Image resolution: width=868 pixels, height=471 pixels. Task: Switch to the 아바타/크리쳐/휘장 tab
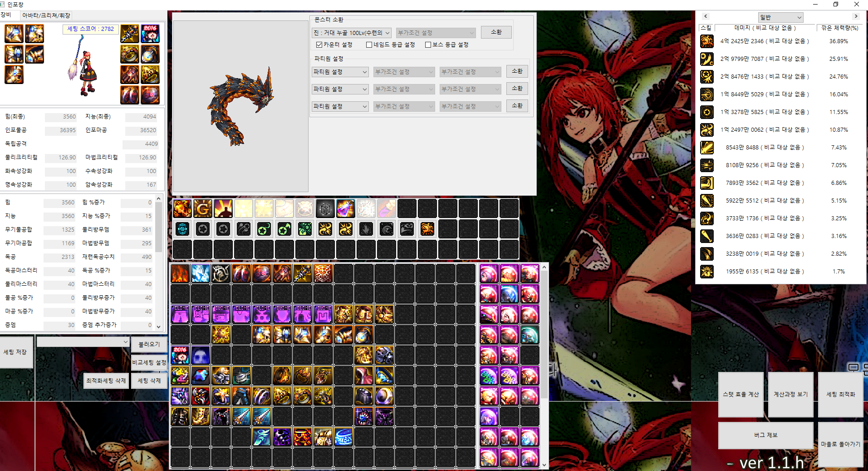46,15
